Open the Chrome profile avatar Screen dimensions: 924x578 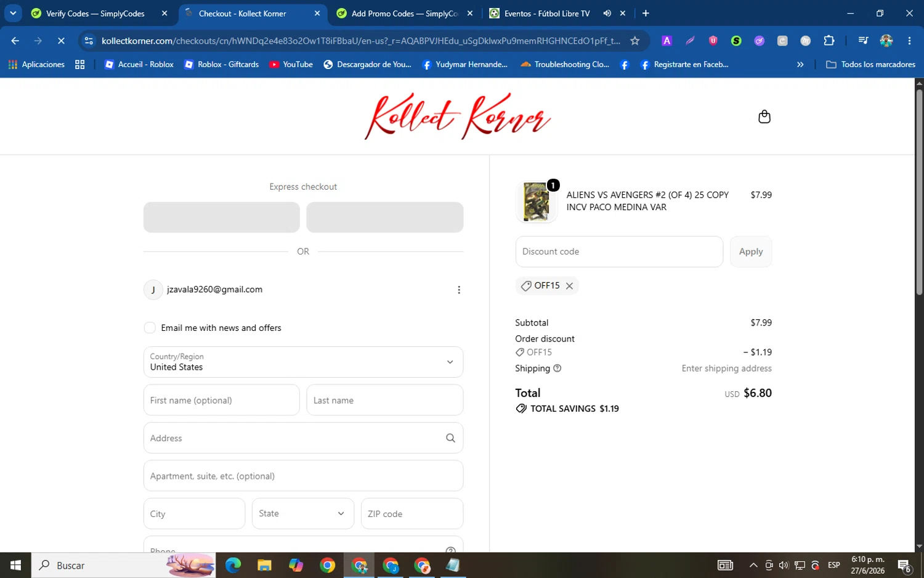886,41
